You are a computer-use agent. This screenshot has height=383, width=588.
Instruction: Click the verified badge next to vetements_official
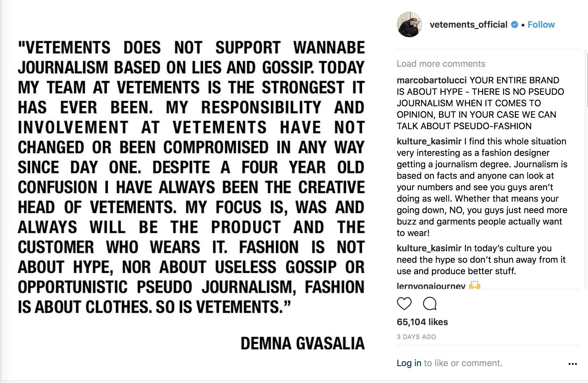click(515, 24)
